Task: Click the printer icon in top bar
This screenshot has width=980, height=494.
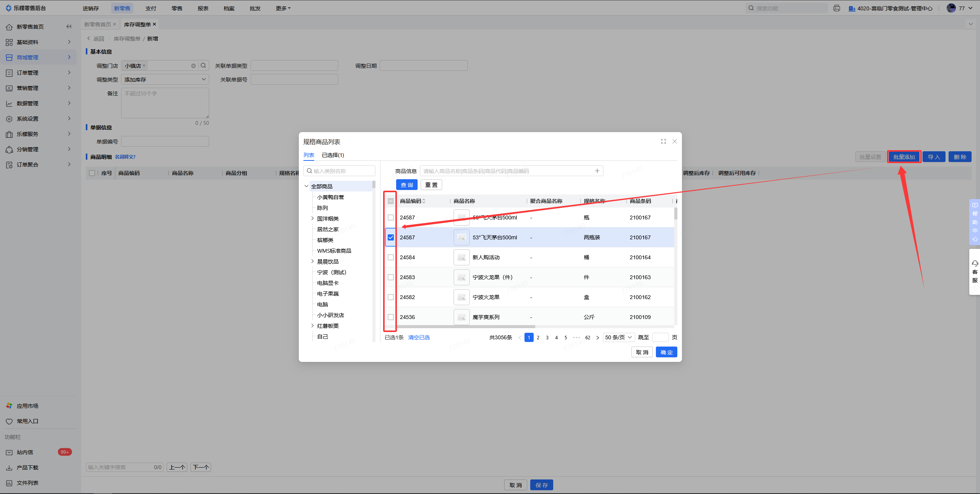Action: click(x=837, y=8)
